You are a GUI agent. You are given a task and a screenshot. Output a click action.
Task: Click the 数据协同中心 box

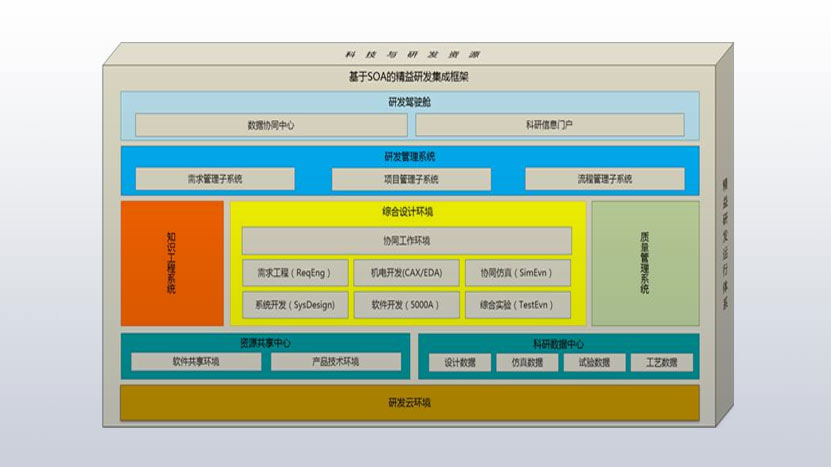pos(271,125)
